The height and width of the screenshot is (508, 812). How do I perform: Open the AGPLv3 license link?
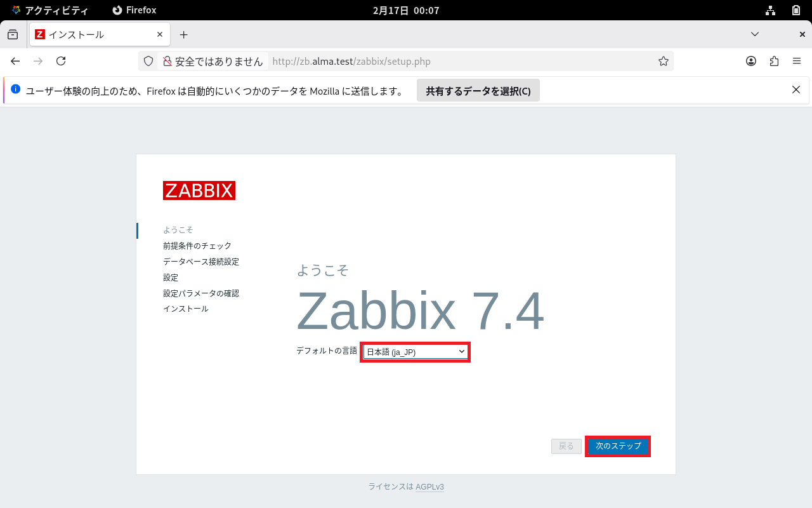coord(430,487)
